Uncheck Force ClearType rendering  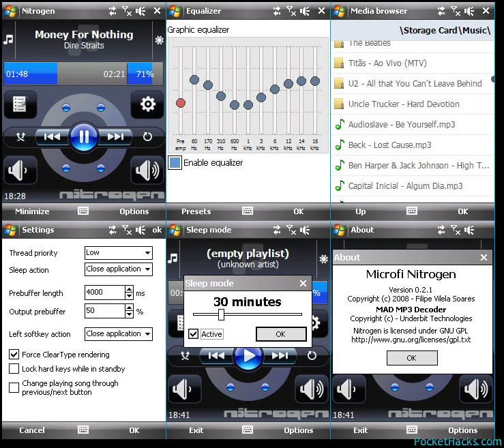pyautogui.click(x=14, y=355)
